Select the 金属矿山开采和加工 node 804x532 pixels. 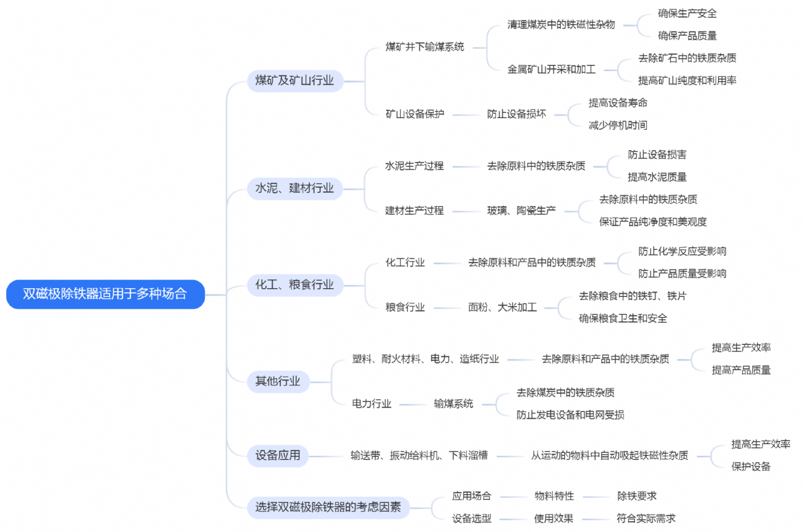[x=552, y=69]
